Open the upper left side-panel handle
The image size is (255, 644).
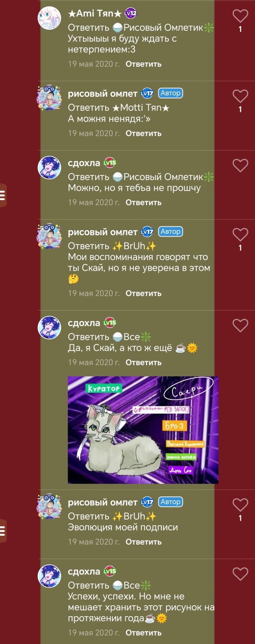pyautogui.click(x=3, y=195)
